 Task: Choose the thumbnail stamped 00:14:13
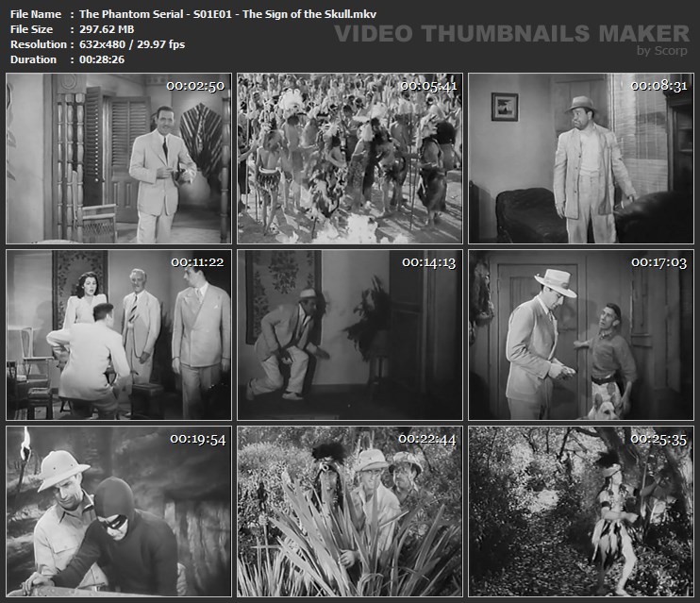pos(350,335)
